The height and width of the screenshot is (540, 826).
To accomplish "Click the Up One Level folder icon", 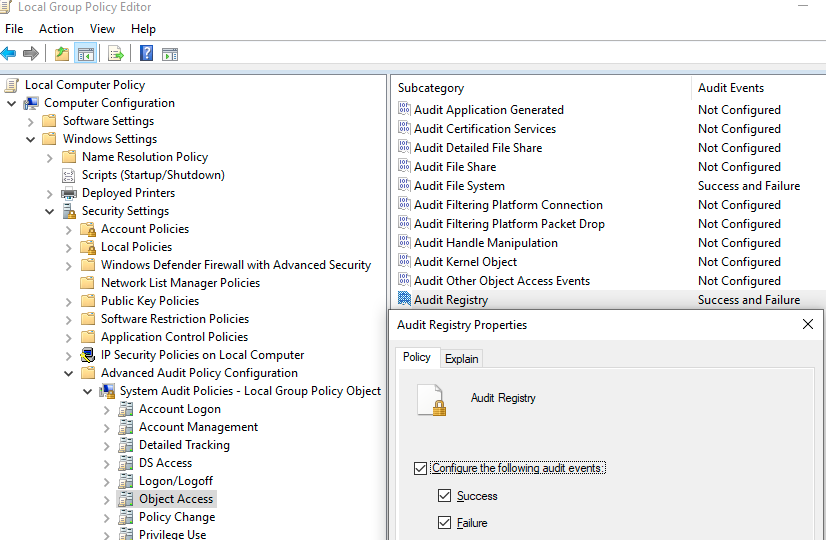I will (x=62, y=53).
